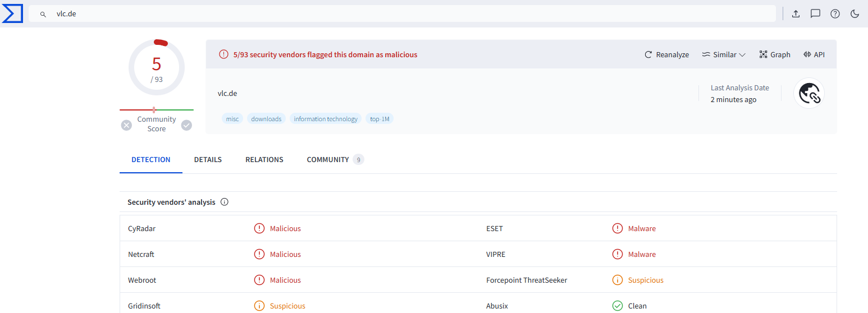868x313 pixels.
Task: Select the top-1M tag
Action: click(x=380, y=119)
